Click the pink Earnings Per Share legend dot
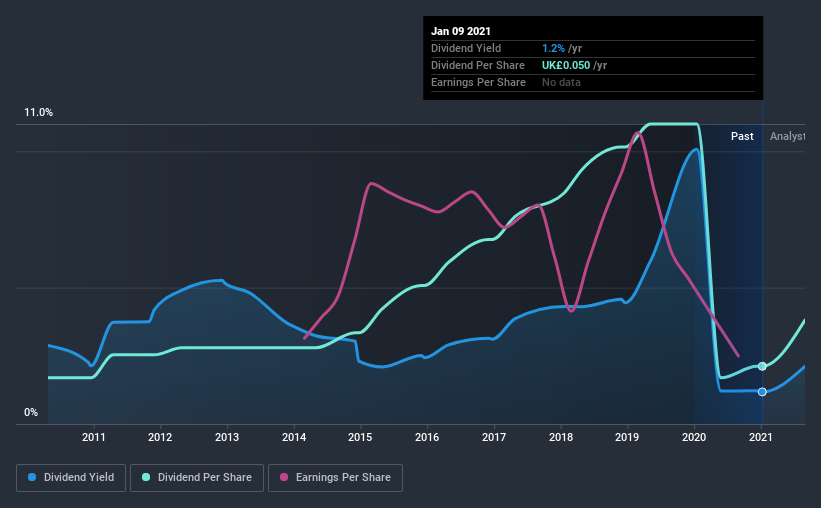The image size is (821, 508). 284,477
